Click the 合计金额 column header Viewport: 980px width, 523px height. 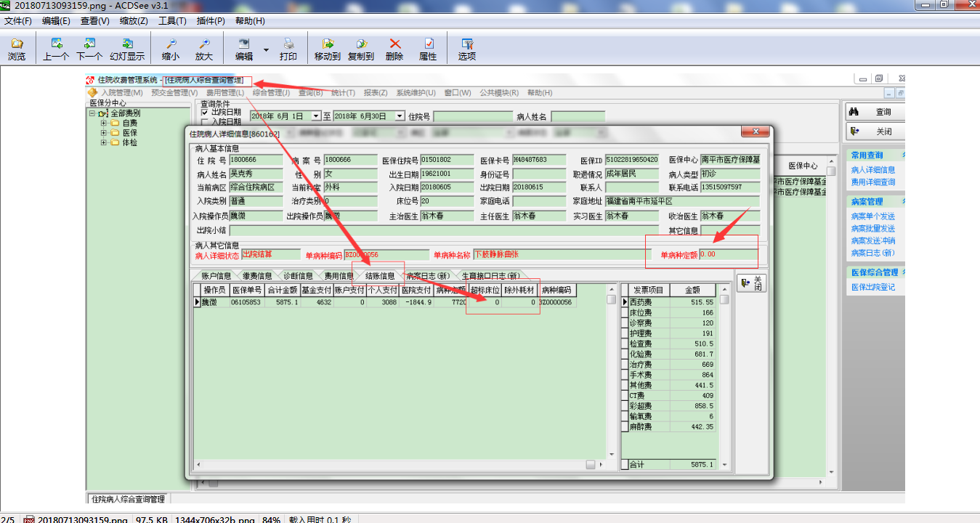point(283,290)
